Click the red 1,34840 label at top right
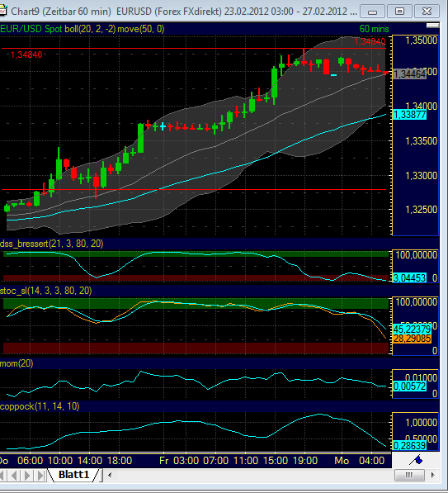 (370, 41)
